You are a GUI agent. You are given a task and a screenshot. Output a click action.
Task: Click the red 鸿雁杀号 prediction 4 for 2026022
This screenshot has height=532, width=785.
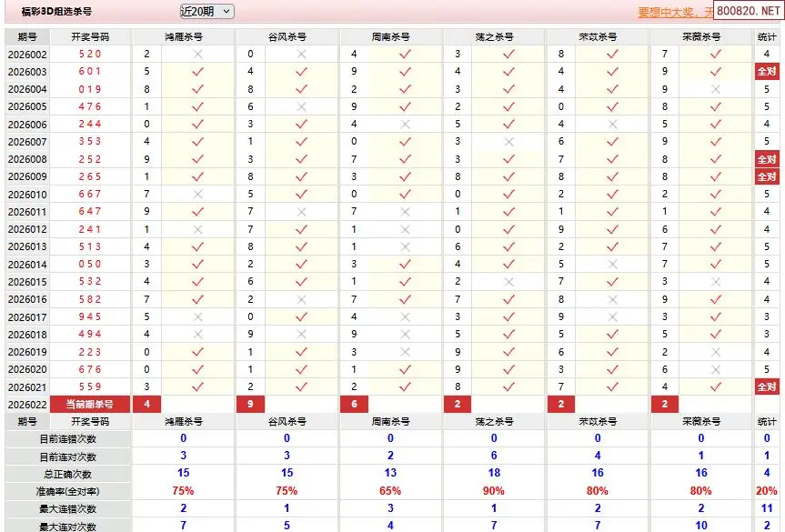coord(147,404)
